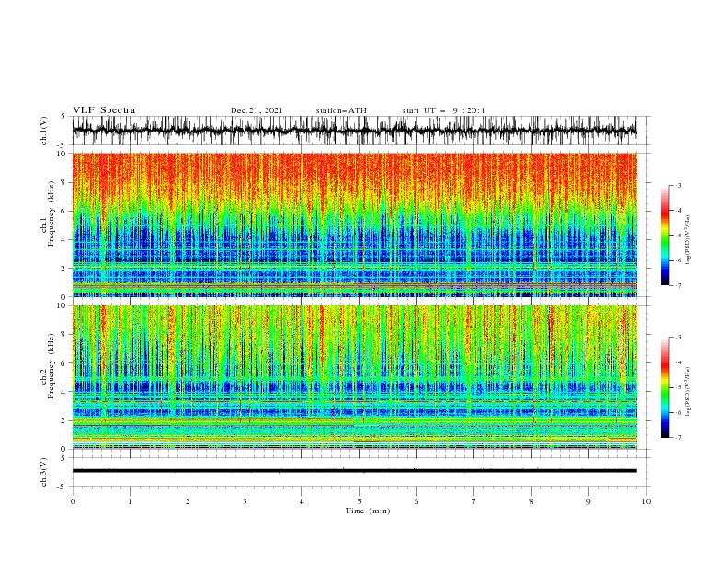This screenshot has height=563, width=728.
Task: Click the "-3" tick on ch.1 color bar
Action: coord(678,185)
